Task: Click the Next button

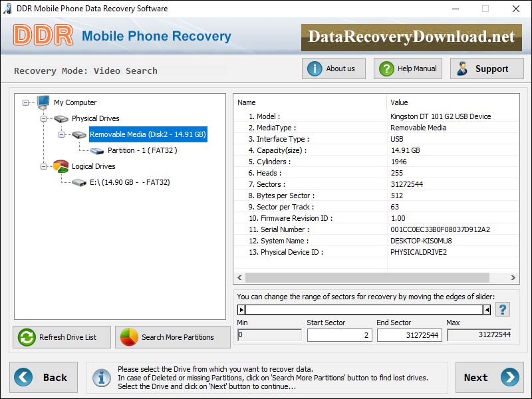Action: click(489, 378)
